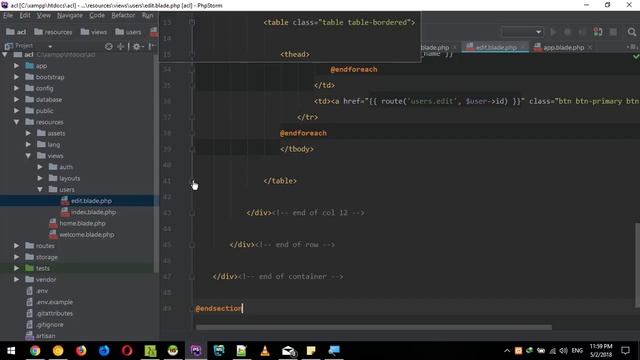This screenshot has height=360, width=640.
Task: Open VLC media player from taskbar
Action: click(x=265, y=351)
